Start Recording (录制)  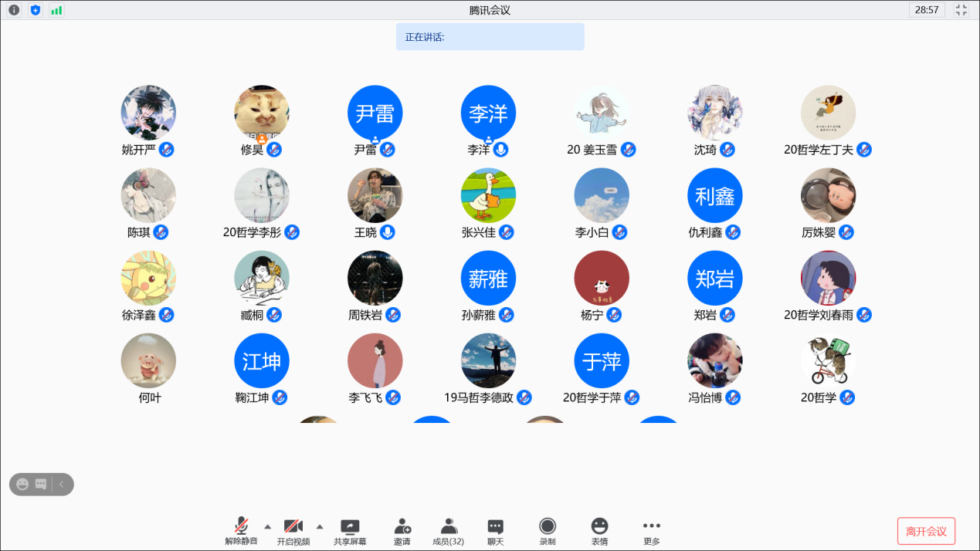pos(548,532)
